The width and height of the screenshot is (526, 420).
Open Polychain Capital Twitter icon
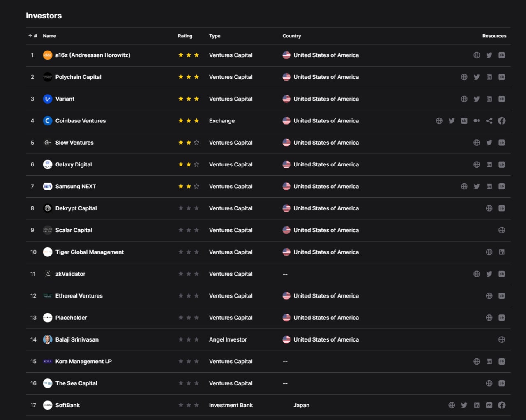(x=477, y=77)
